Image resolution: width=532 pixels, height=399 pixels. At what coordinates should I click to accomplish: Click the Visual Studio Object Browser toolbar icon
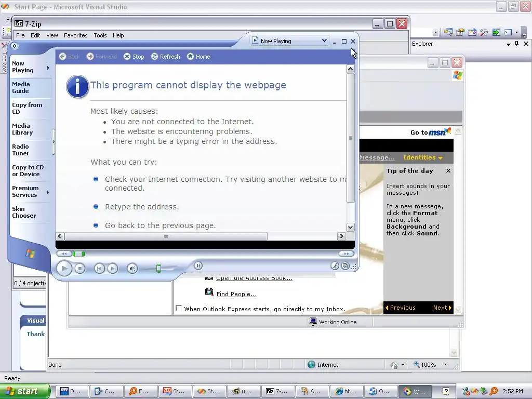pos(472,32)
